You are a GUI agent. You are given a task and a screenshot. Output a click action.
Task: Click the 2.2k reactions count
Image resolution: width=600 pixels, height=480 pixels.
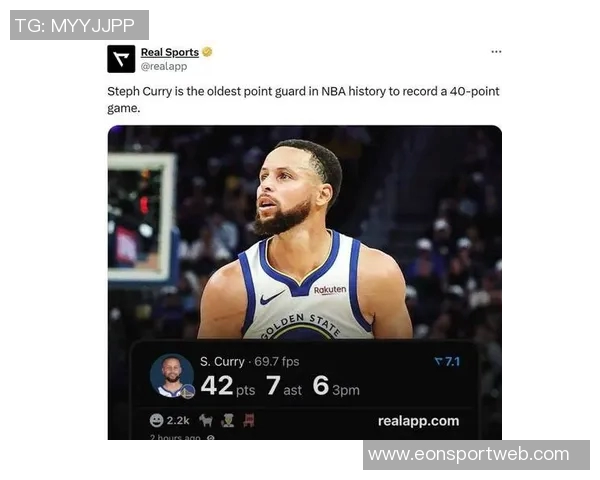tap(178, 421)
